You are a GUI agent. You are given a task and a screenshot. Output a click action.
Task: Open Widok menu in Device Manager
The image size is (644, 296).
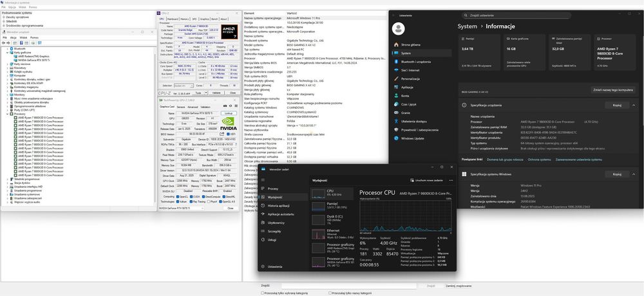pos(23,37)
